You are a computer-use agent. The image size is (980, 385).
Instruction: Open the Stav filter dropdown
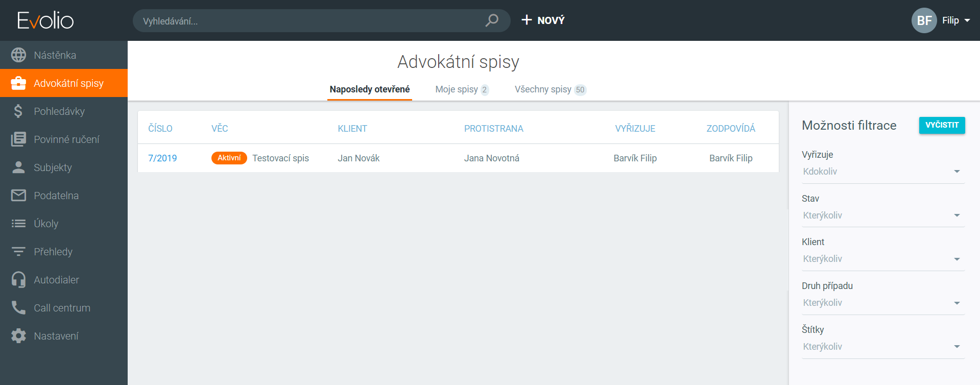click(x=882, y=215)
